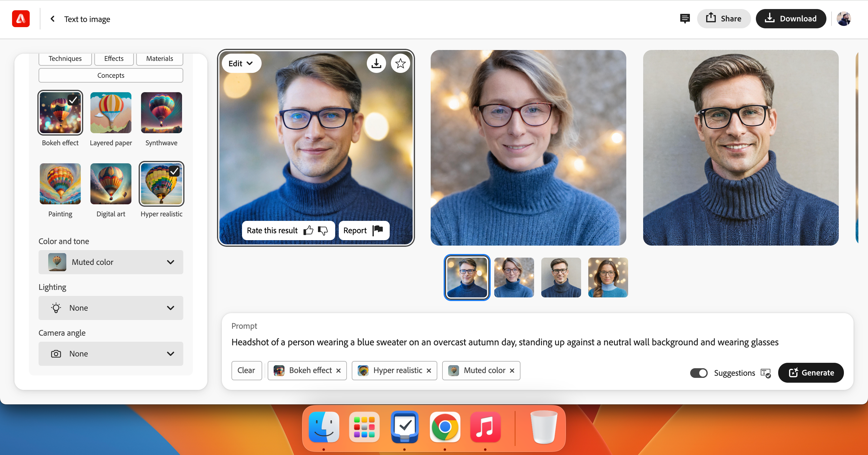Open the Lighting dropdown
Viewport: 868px width, 455px height.
pyautogui.click(x=111, y=308)
